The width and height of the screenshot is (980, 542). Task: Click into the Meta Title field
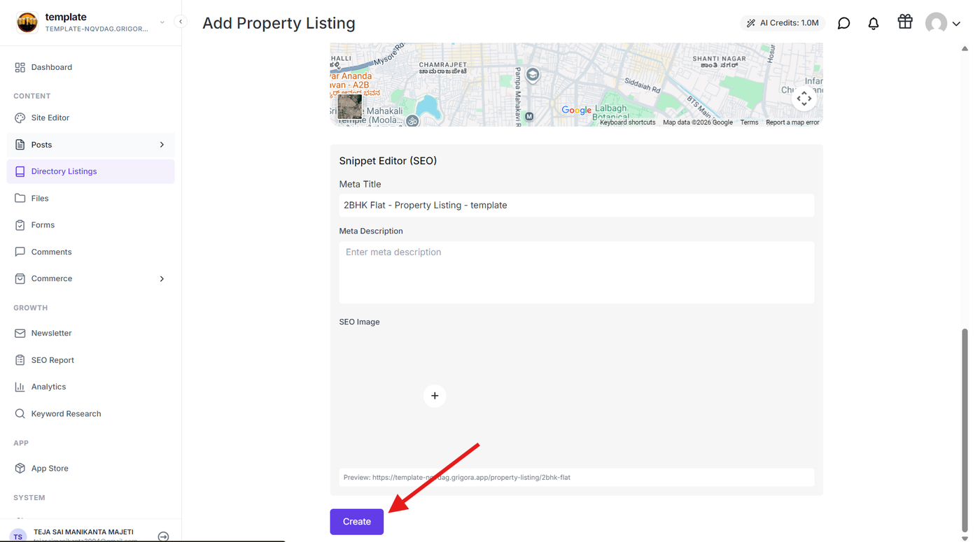(577, 205)
